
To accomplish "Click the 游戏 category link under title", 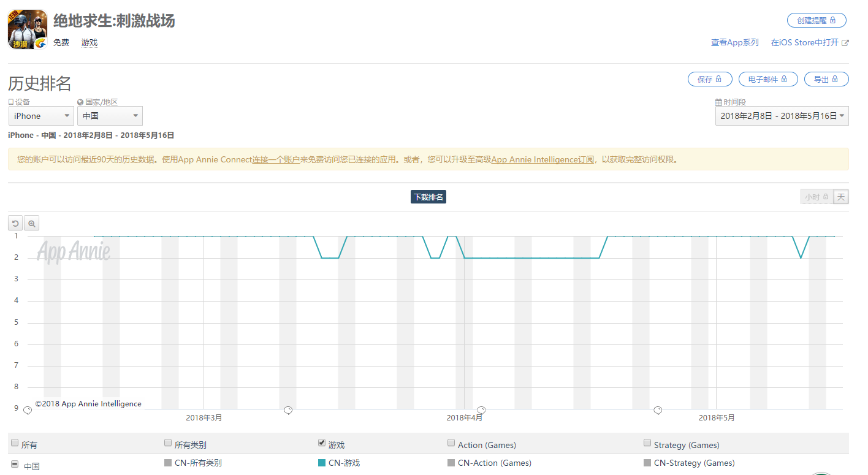I will coord(89,43).
